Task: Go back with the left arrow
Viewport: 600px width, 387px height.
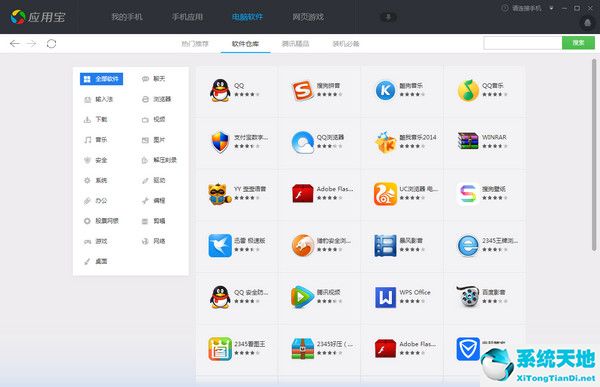Action: click(x=15, y=44)
